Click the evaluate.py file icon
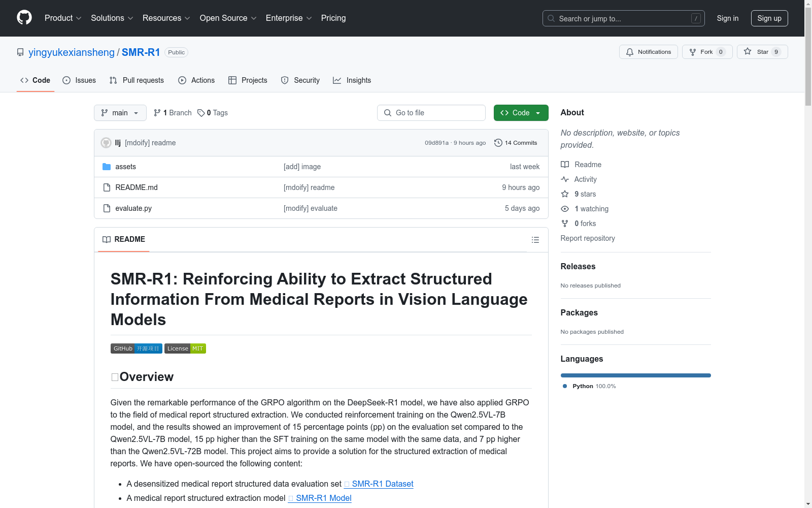The height and width of the screenshot is (508, 812). 107,208
